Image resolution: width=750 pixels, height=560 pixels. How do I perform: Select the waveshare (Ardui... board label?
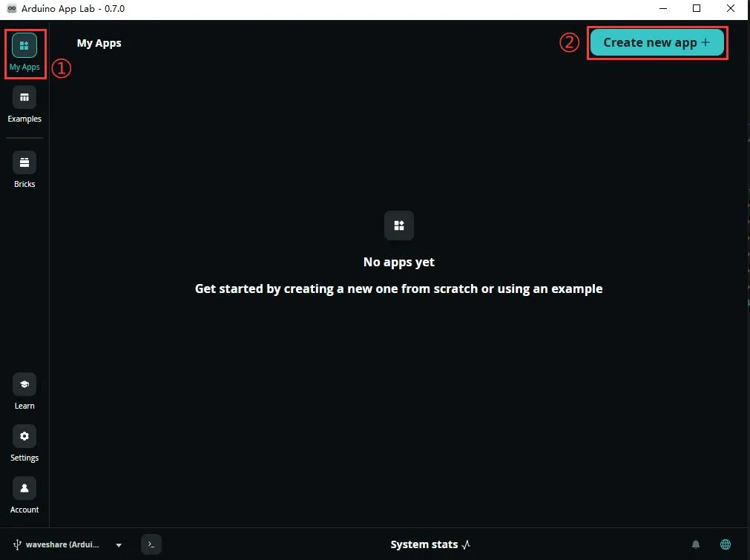coord(62,544)
